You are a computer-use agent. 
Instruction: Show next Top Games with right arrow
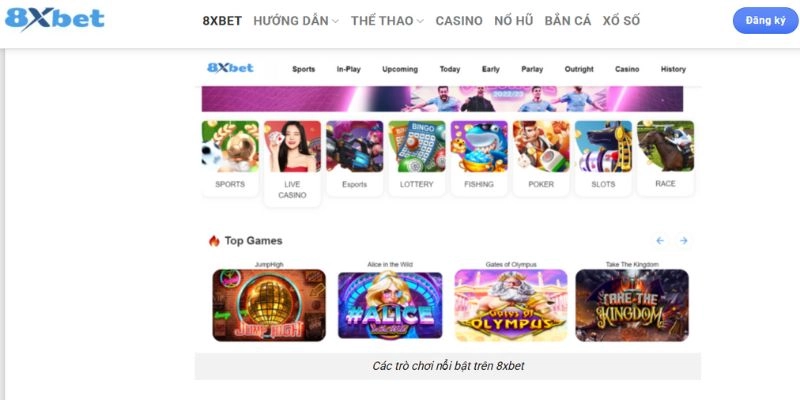(x=684, y=241)
